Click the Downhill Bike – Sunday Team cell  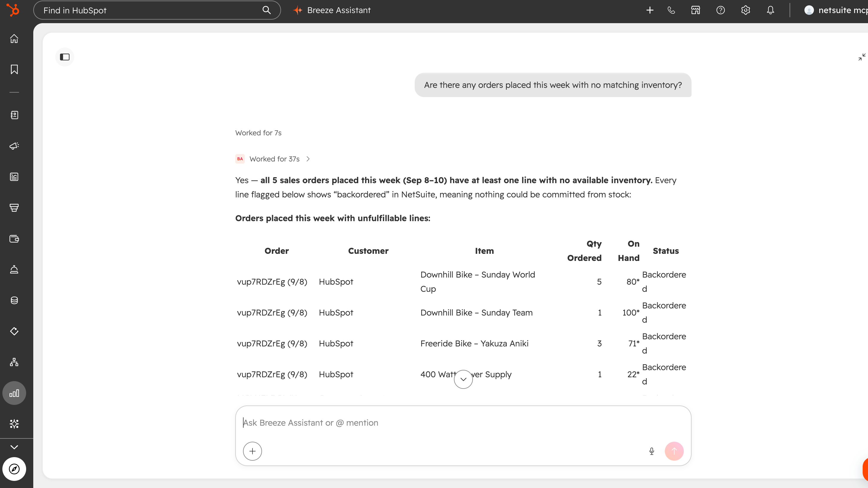pos(476,313)
